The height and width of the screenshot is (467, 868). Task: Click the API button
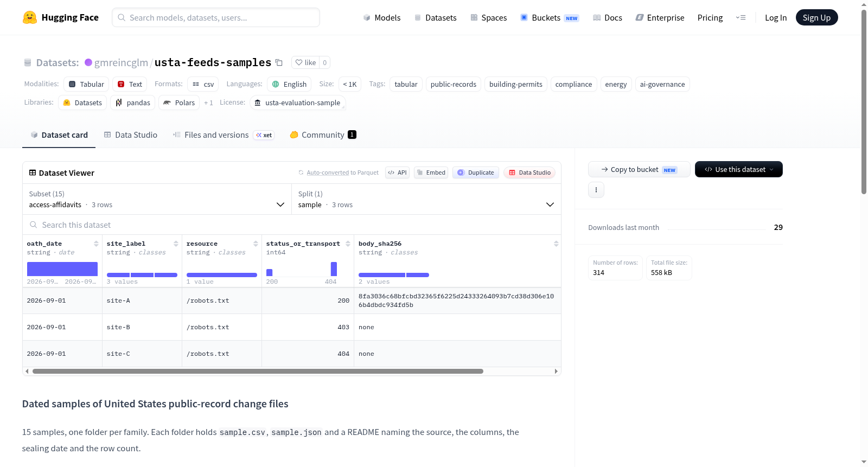[397, 172]
